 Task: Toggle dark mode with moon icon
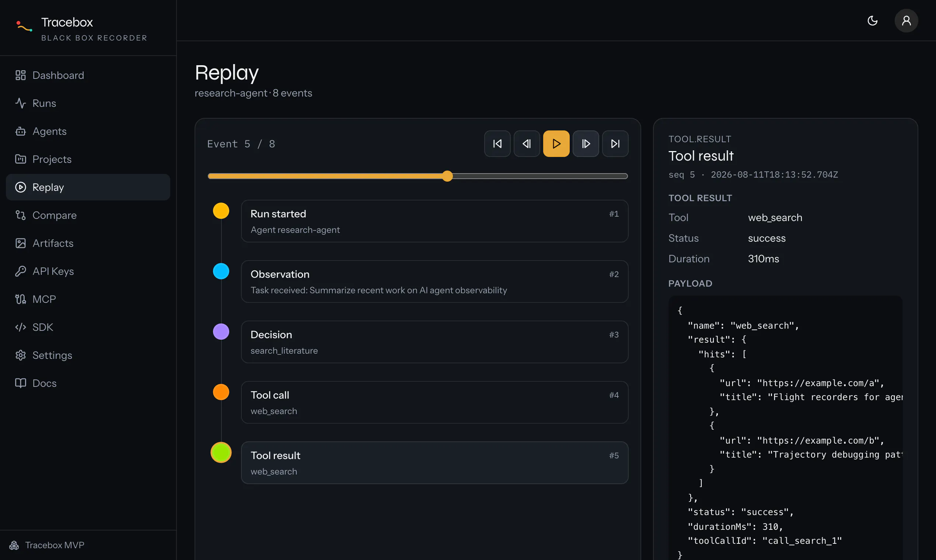pos(872,20)
